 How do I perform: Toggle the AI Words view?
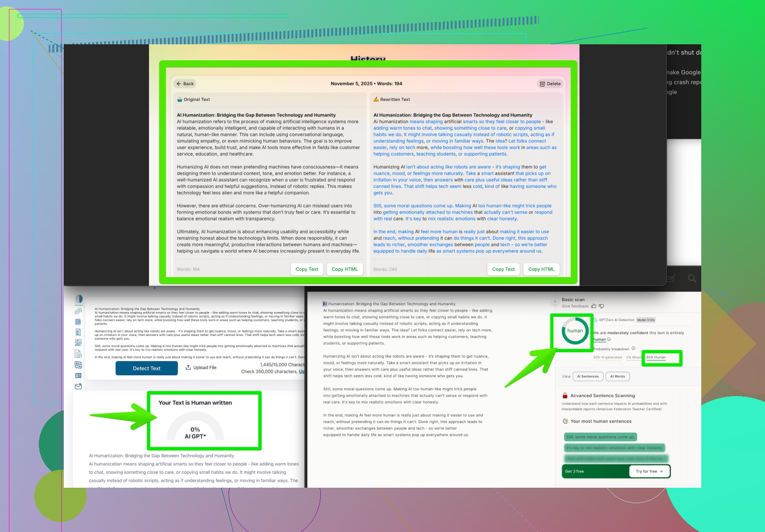click(618, 376)
